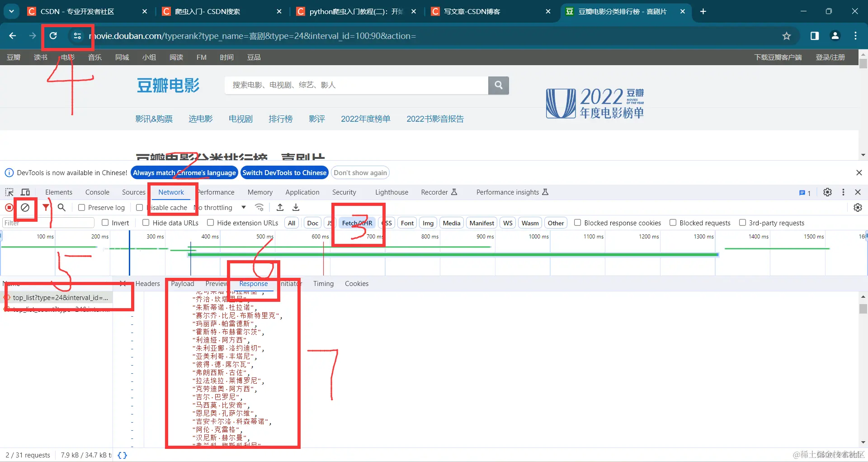Click the 登录/注册 link
The height and width of the screenshot is (462, 868).
(830, 57)
